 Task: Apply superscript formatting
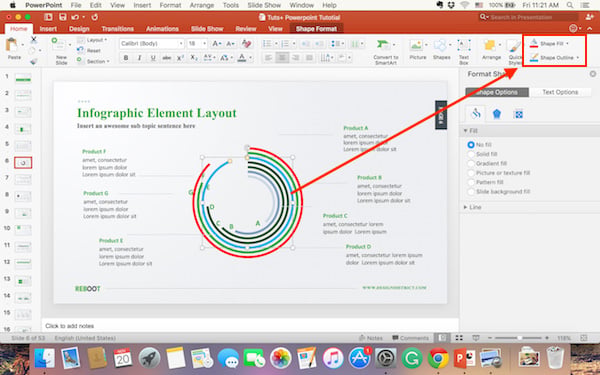point(180,58)
